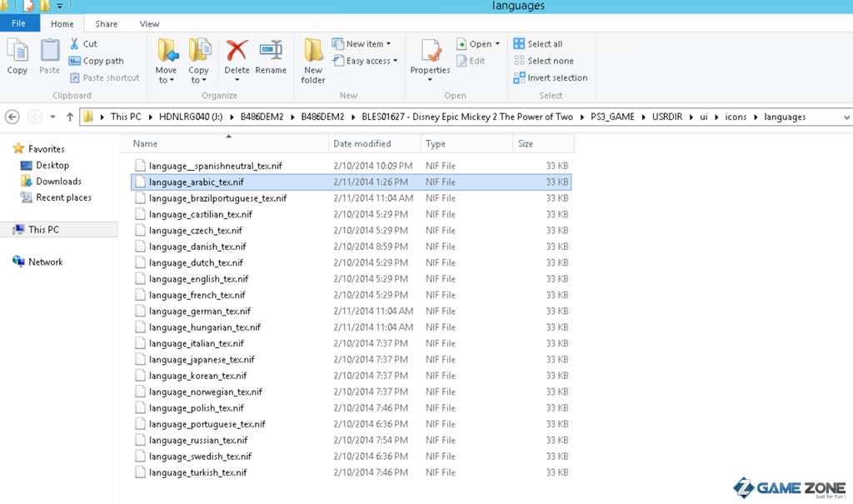Expand the Open button dropdown
853x504 pixels.
497,43
